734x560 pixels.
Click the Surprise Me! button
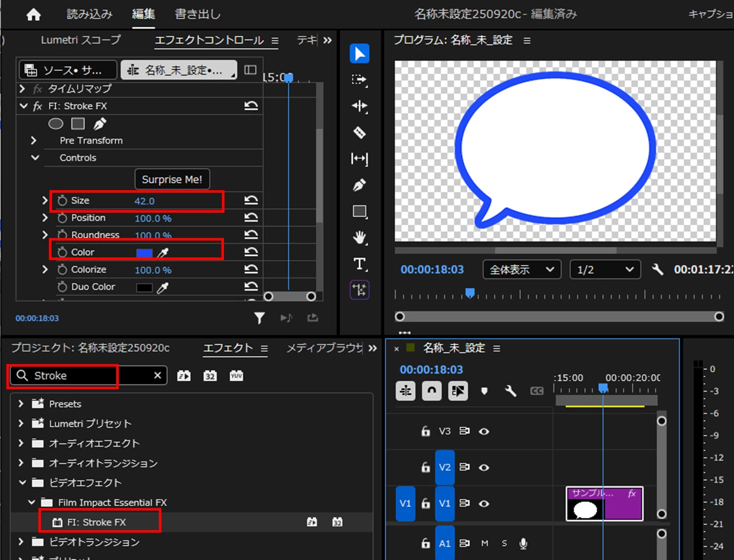172,179
